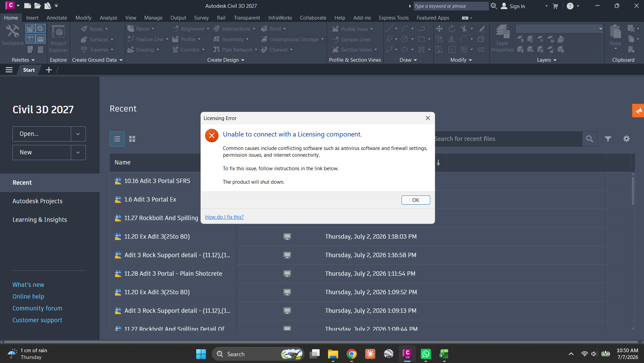
Task: Switch recent files to list view
Action: [117, 139]
